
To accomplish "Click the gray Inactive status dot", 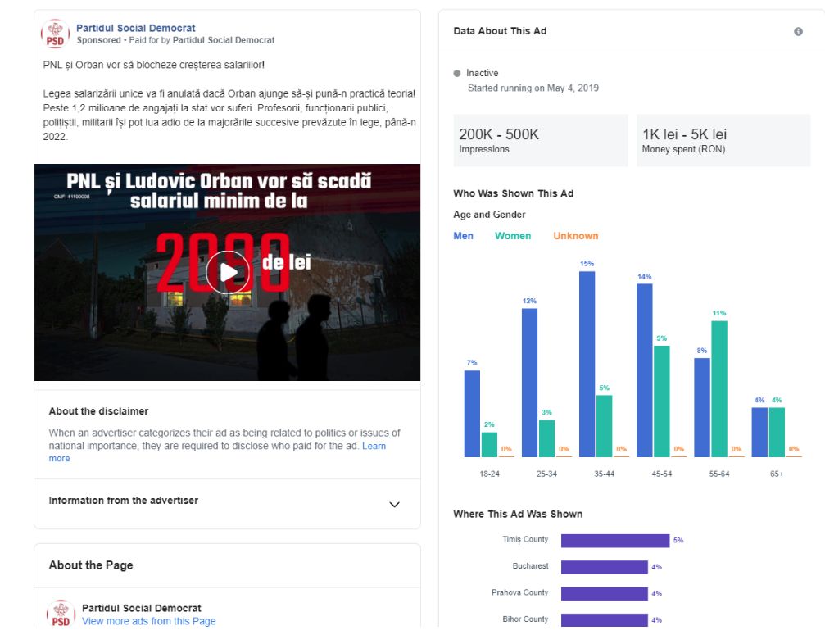I will [457, 74].
